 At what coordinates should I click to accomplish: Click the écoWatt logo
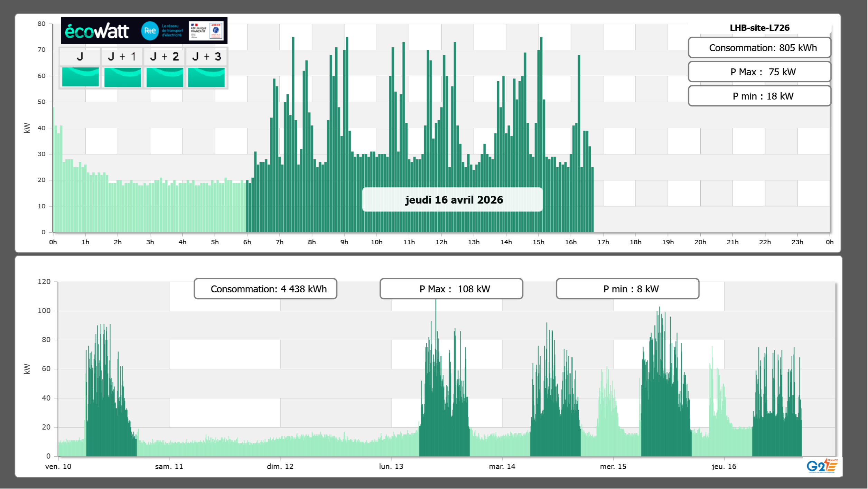coord(97,31)
